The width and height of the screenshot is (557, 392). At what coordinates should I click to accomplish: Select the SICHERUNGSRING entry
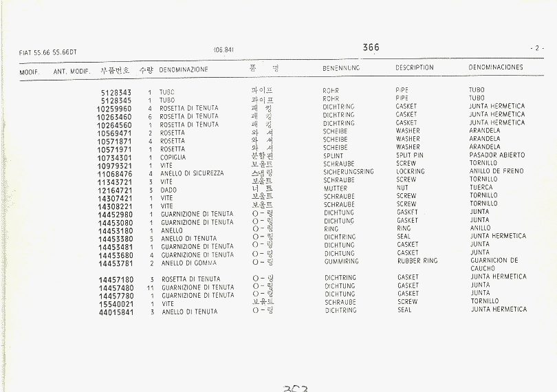click(349, 172)
